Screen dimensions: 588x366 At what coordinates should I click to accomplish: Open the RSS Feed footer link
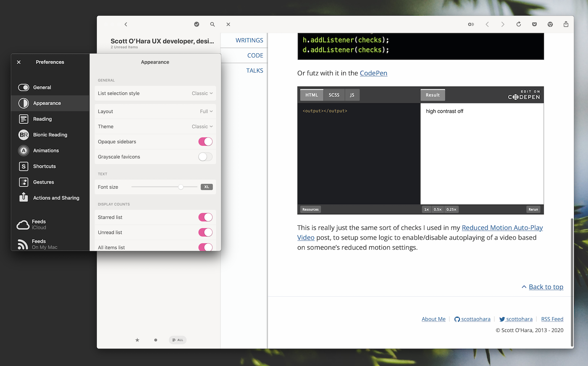pos(552,319)
